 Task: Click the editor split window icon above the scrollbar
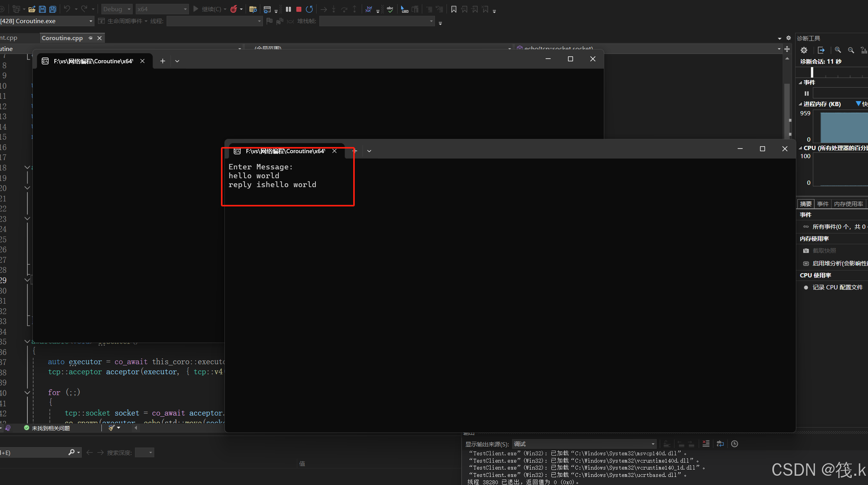coord(787,49)
